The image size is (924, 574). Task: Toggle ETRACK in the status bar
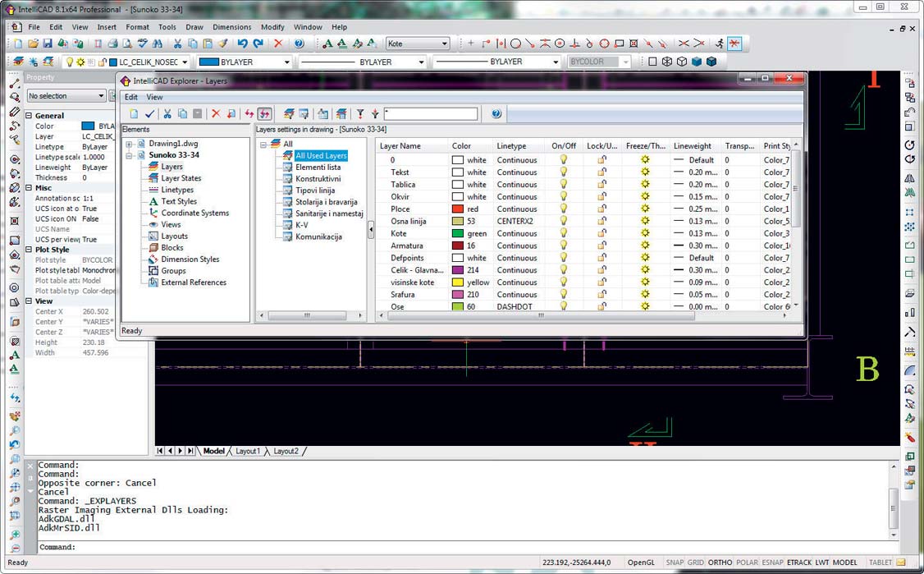799,563
